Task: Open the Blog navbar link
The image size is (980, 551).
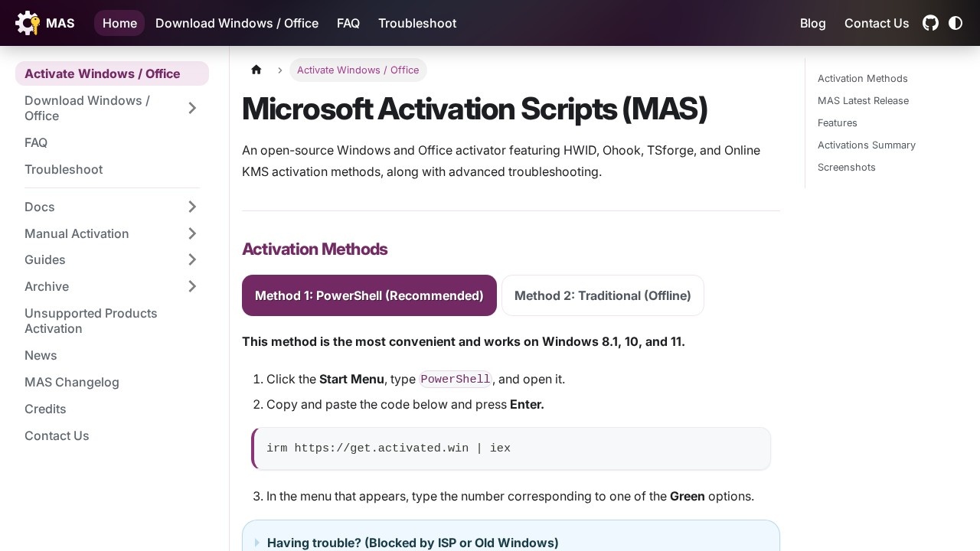Action: (x=813, y=23)
